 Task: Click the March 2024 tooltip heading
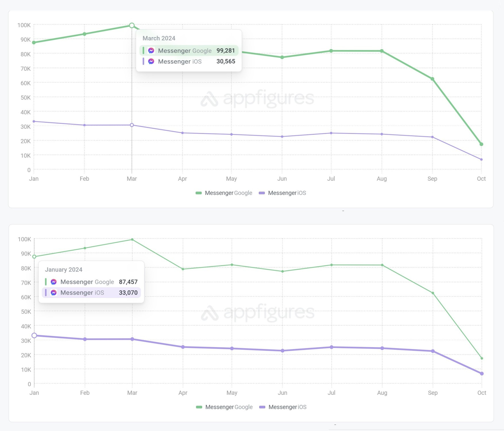pos(159,38)
